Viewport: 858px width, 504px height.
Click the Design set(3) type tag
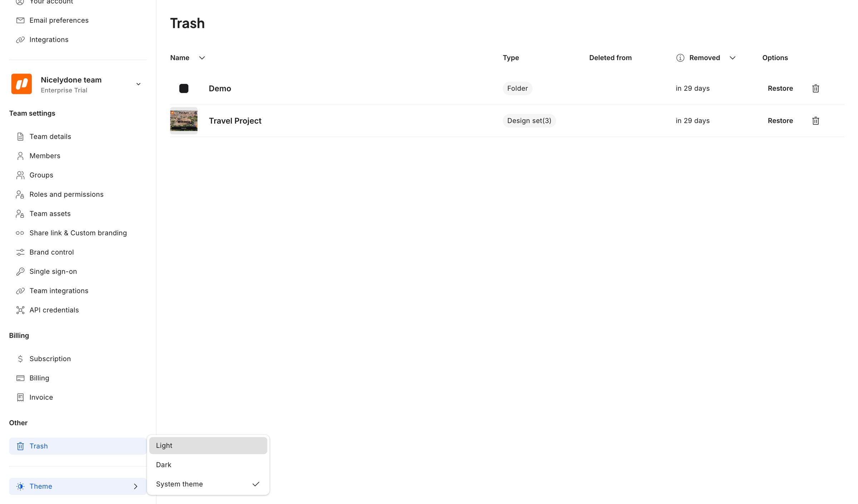pos(529,121)
